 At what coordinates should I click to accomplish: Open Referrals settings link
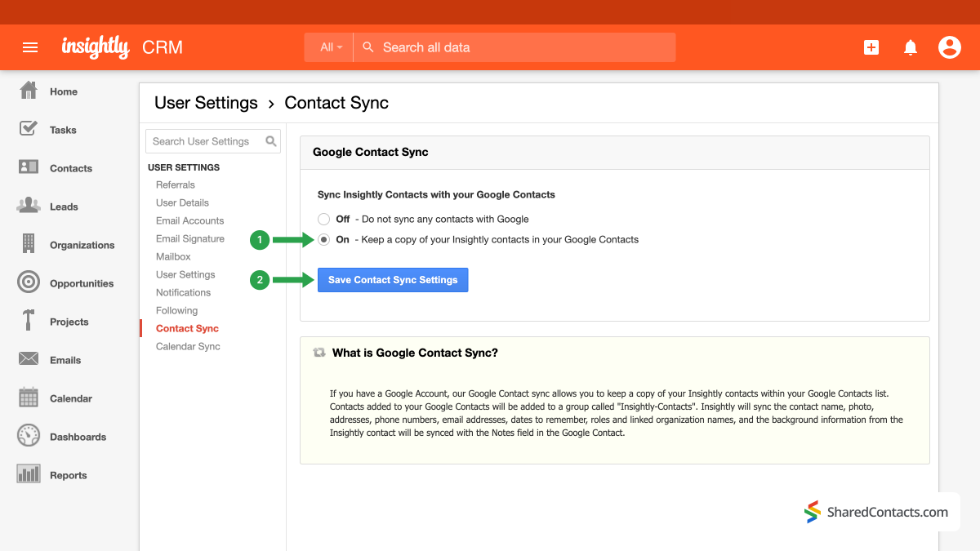point(176,184)
